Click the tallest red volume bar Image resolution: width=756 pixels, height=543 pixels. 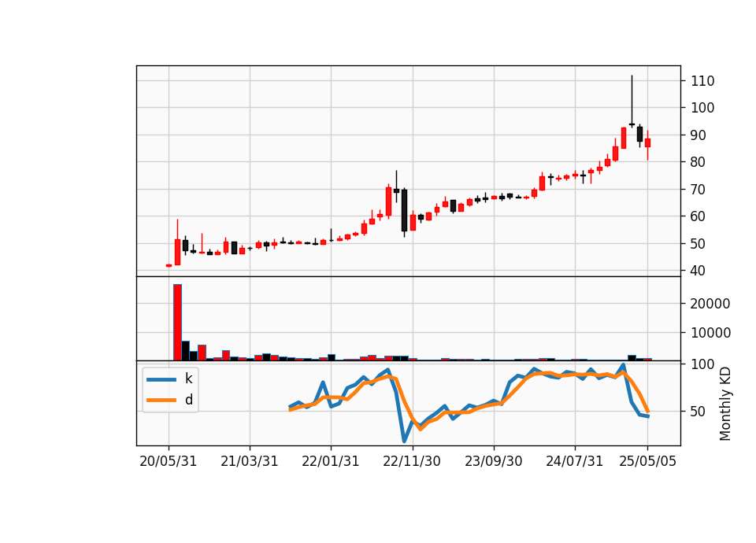coord(177,323)
